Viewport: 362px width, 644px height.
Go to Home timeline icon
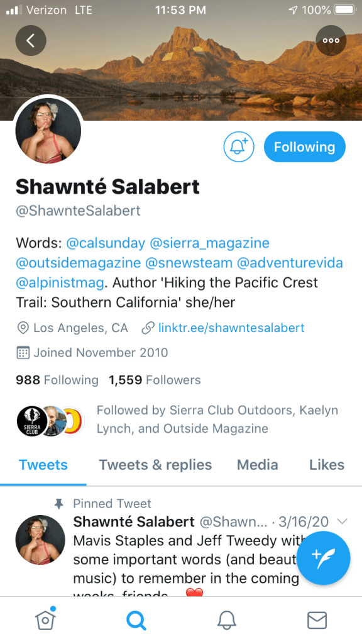[x=45, y=619]
